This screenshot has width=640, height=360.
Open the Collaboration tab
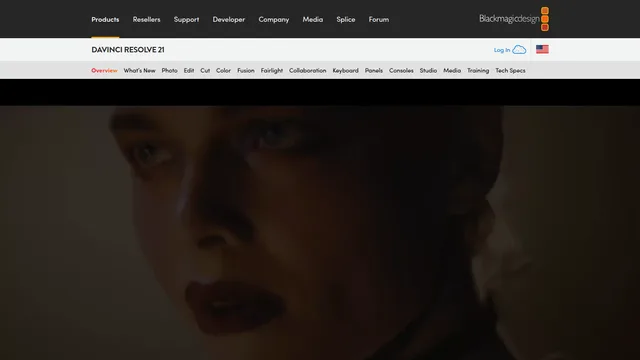pos(308,71)
